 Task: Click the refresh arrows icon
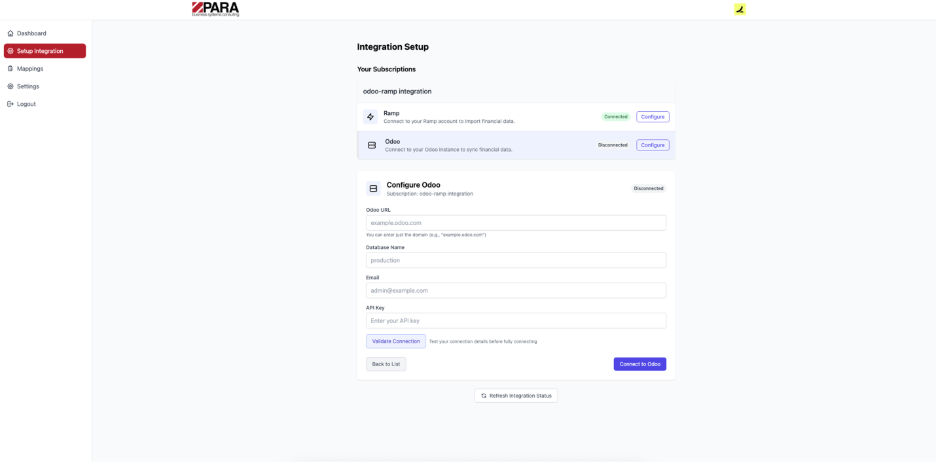point(484,396)
